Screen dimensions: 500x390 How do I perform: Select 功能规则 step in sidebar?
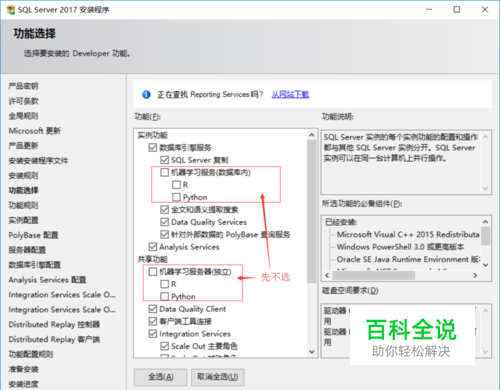click(x=23, y=205)
